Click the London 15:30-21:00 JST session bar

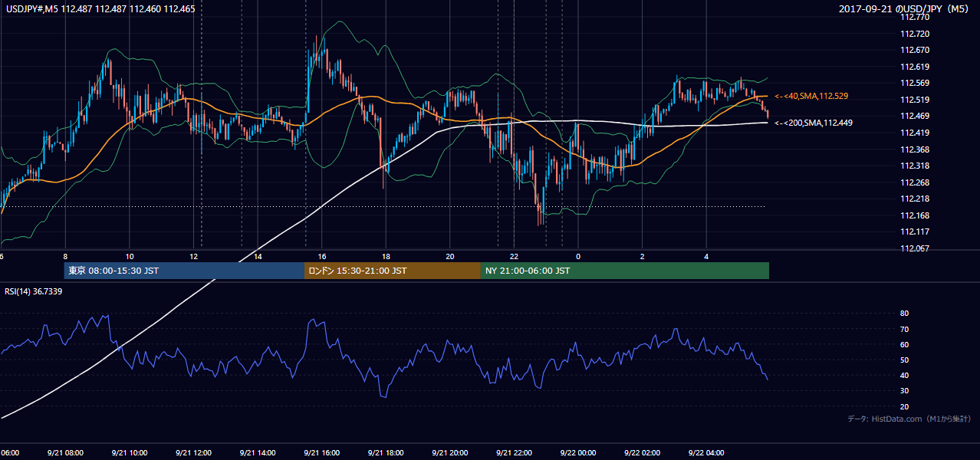pyautogui.click(x=393, y=271)
